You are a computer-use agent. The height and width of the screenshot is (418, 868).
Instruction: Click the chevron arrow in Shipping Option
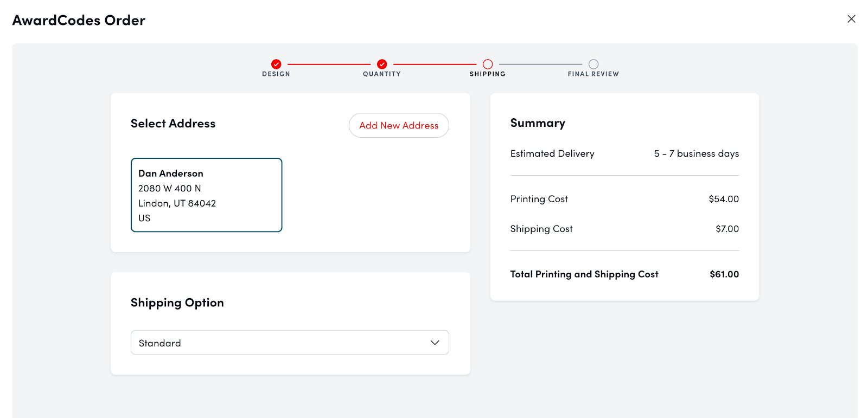pos(435,343)
